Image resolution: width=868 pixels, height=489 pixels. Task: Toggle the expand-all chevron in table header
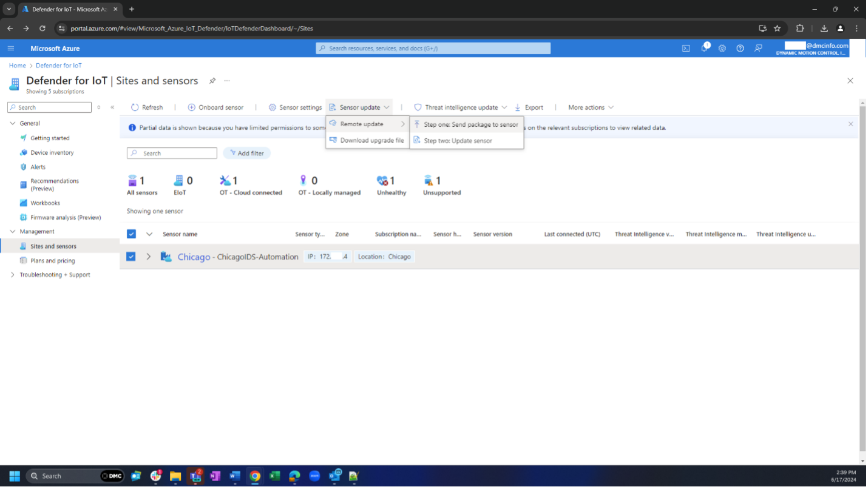(x=149, y=234)
